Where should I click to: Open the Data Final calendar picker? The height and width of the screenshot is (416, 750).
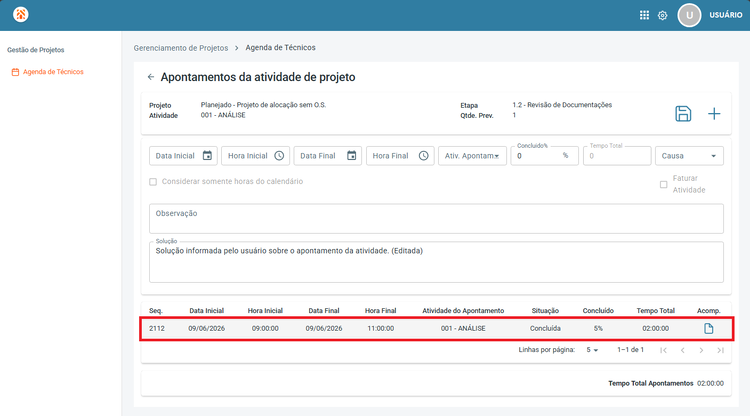pyautogui.click(x=352, y=155)
